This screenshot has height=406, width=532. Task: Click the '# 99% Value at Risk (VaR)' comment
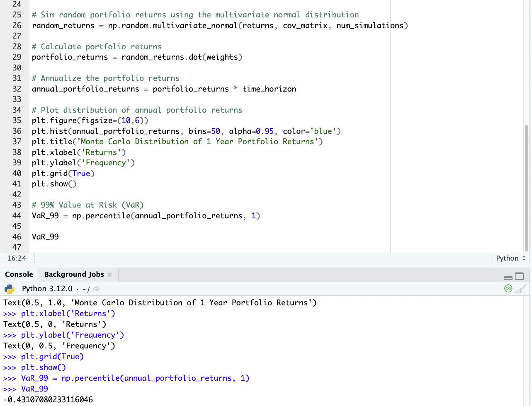pos(88,205)
